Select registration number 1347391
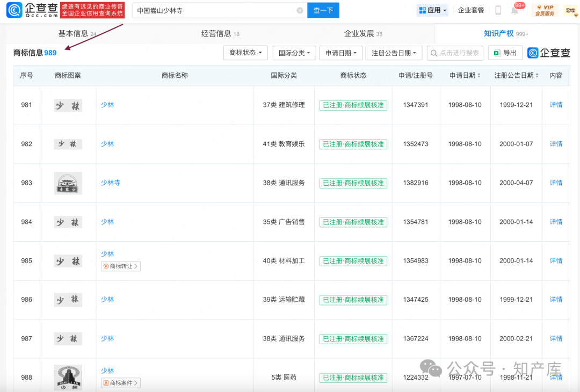 [415, 105]
